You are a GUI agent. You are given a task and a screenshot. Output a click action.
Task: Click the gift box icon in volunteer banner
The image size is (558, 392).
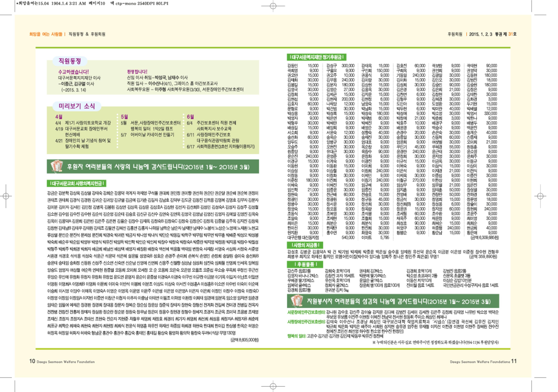click(x=297, y=301)
